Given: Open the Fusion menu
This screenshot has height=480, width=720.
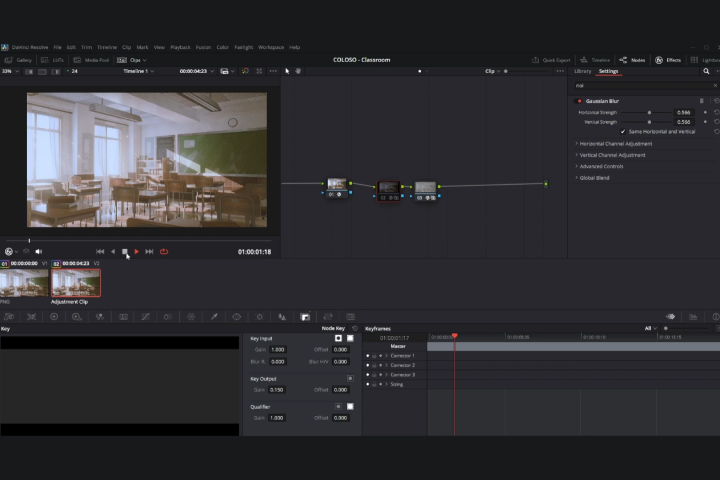Looking at the screenshot, I should pyautogui.click(x=203, y=47).
